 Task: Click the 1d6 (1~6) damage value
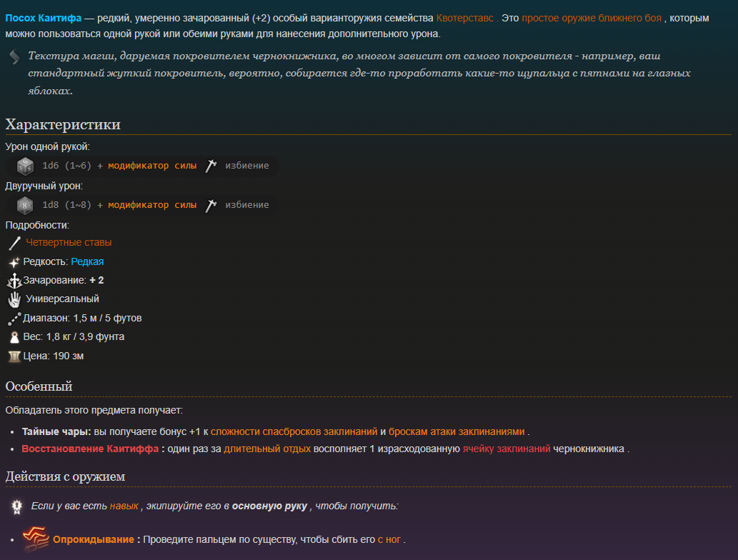click(67, 166)
